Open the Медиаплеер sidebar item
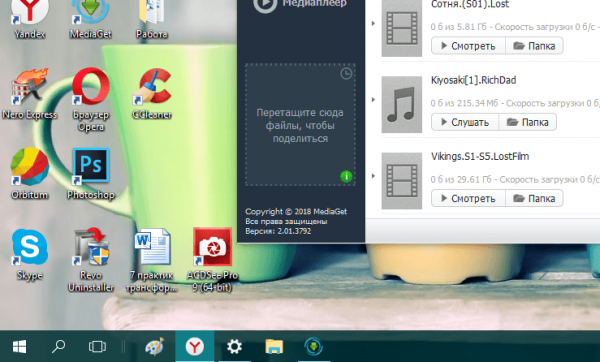Image resolution: width=600 pixels, height=362 pixels. [300, 4]
